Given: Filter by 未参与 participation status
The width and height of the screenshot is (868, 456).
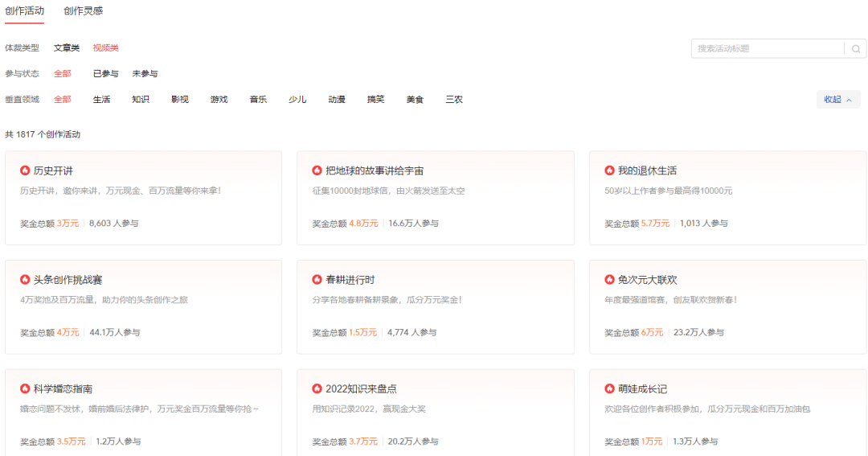Looking at the screenshot, I should [145, 74].
